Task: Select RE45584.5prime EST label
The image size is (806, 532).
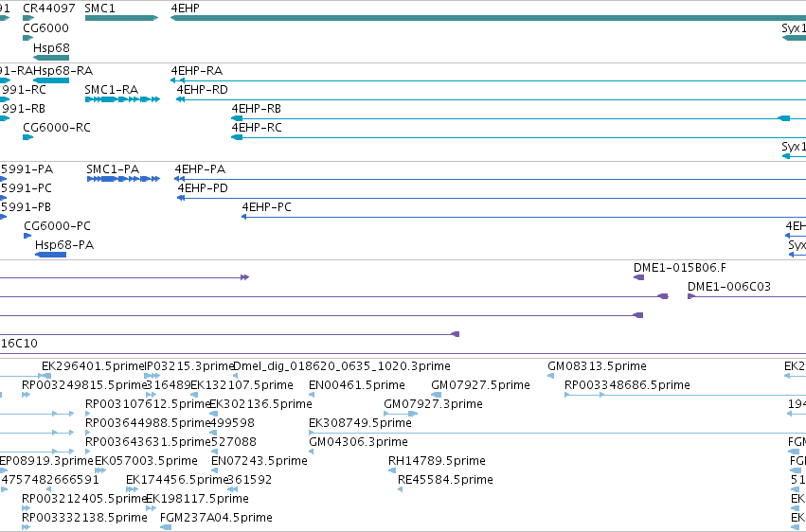Action: coord(445,480)
